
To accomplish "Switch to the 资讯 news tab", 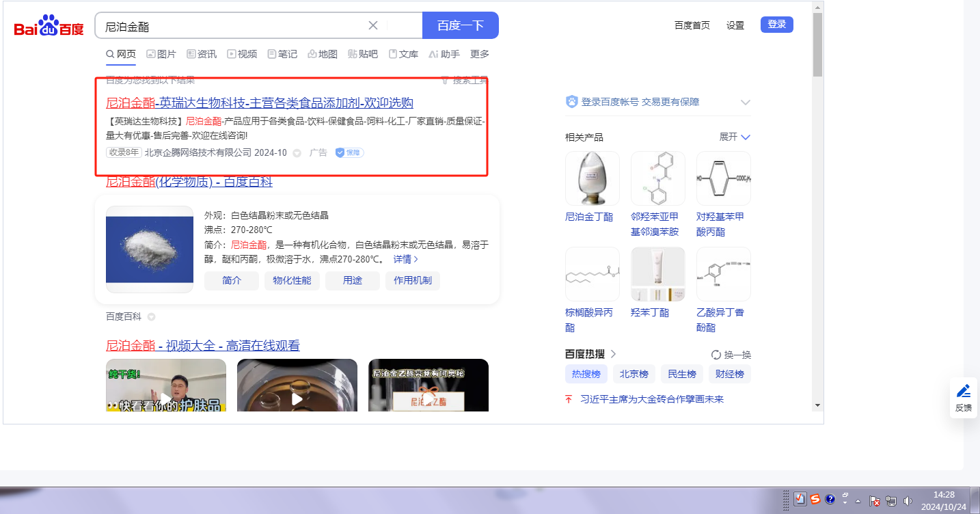I will [x=202, y=54].
